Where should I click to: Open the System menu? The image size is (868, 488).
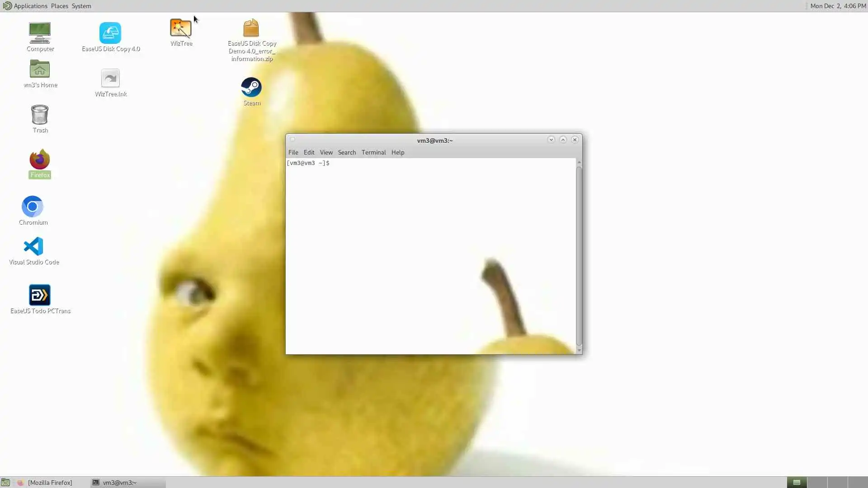coord(81,6)
